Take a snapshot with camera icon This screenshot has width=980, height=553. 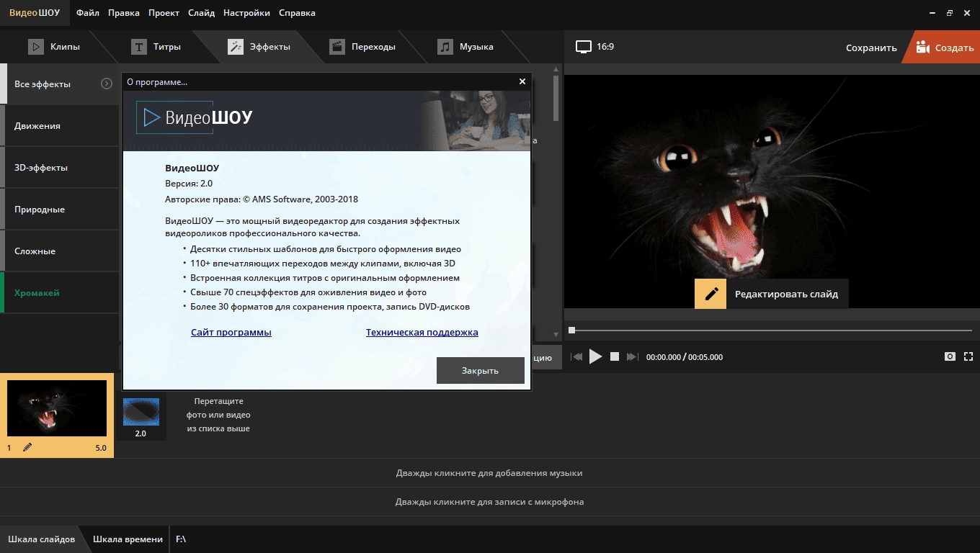[x=950, y=356]
